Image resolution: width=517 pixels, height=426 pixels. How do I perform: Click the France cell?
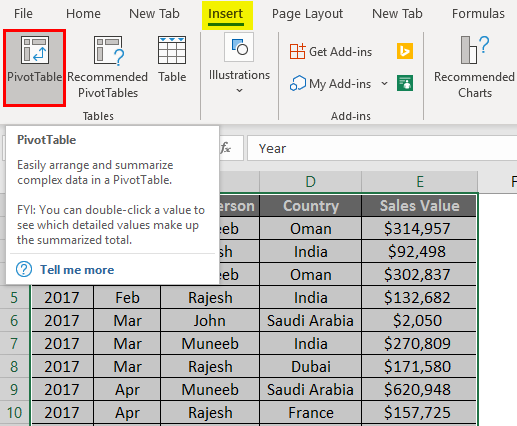(311, 412)
